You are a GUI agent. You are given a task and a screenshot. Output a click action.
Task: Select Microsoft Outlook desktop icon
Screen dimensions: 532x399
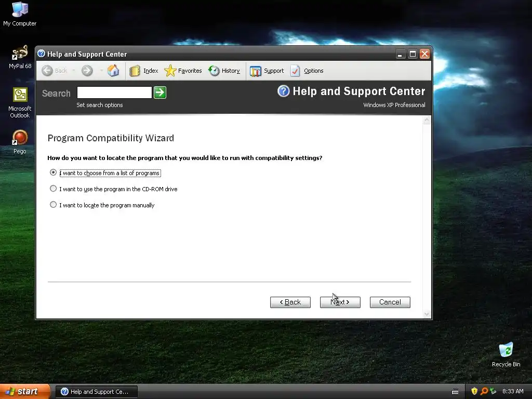tap(20, 103)
